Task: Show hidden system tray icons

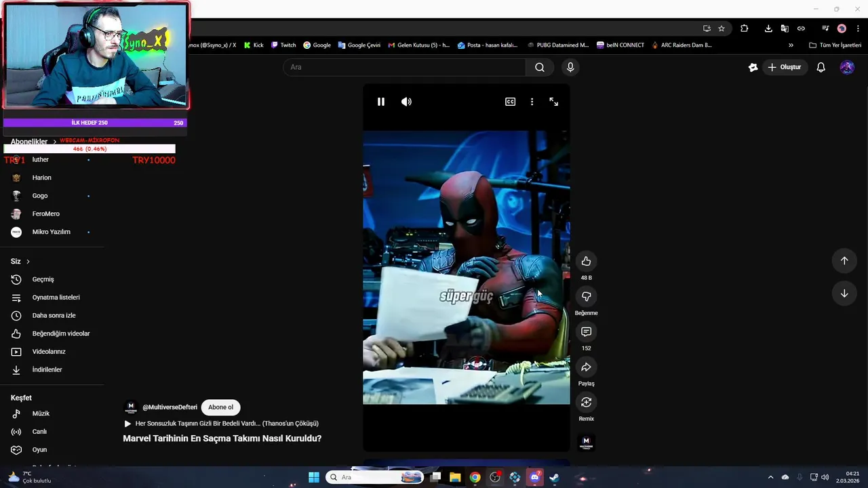Action: tap(770, 477)
